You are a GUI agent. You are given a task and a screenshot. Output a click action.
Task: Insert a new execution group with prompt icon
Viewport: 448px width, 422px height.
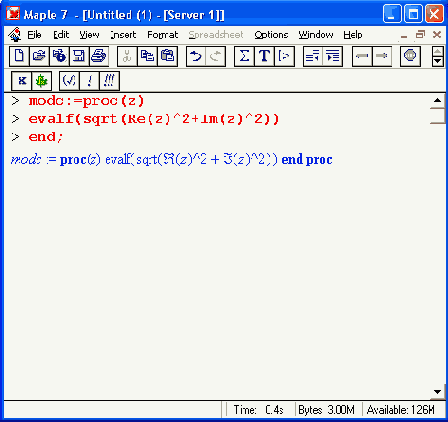click(x=284, y=56)
